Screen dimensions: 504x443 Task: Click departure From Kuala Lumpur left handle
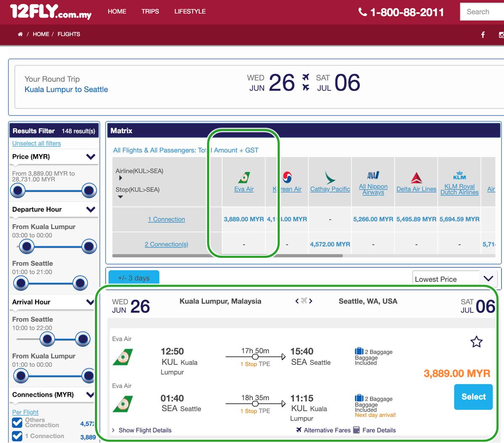click(x=27, y=246)
